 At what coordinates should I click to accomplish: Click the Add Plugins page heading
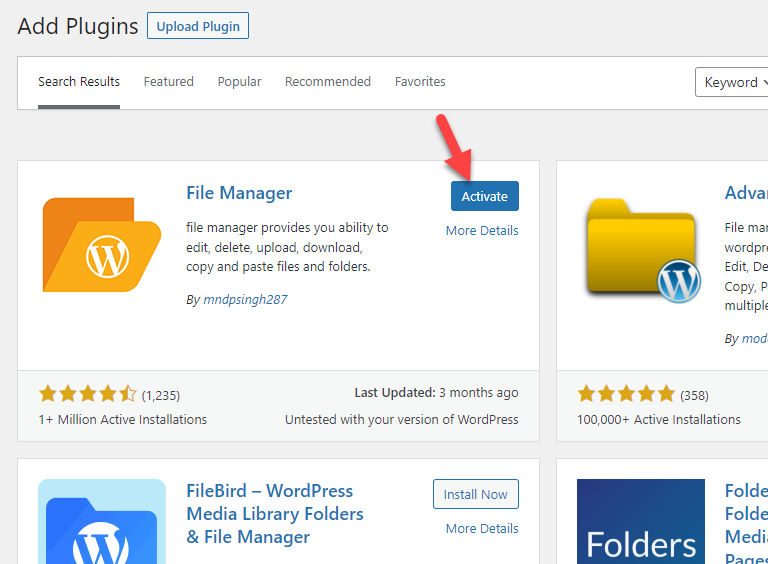pyautogui.click(x=78, y=26)
